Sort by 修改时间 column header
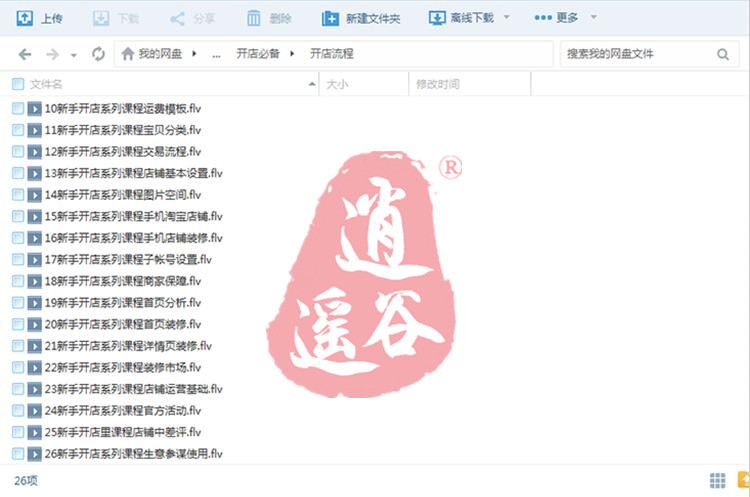750x497 pixels. tap(438, 84)
